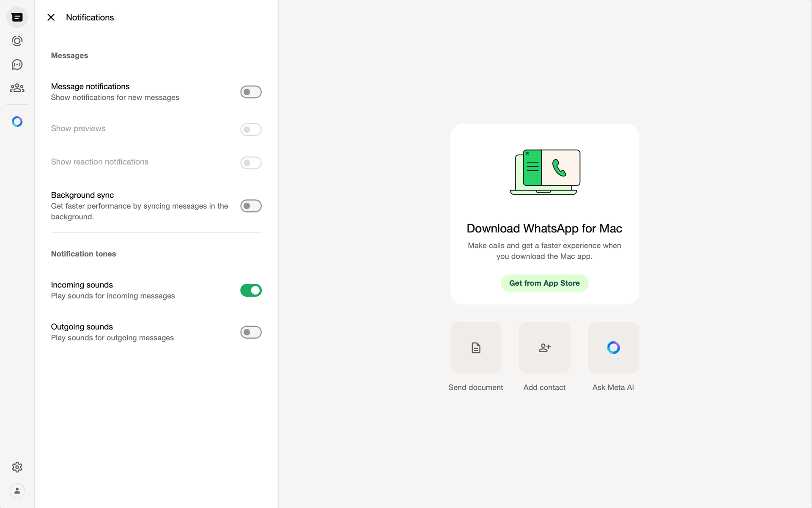Click the Ask Meta AI tile icon
This screenshot has width=812, height=508.
point(613,348)
